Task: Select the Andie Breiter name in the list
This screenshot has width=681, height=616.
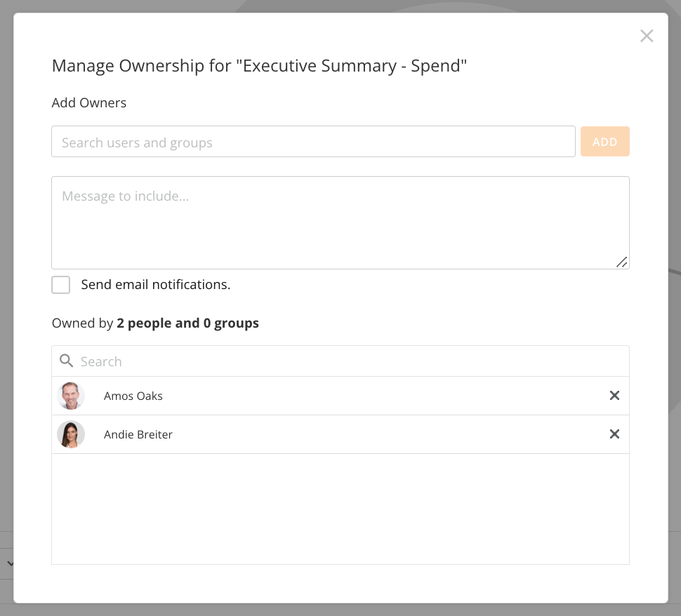Action: (x=138, y=435)
